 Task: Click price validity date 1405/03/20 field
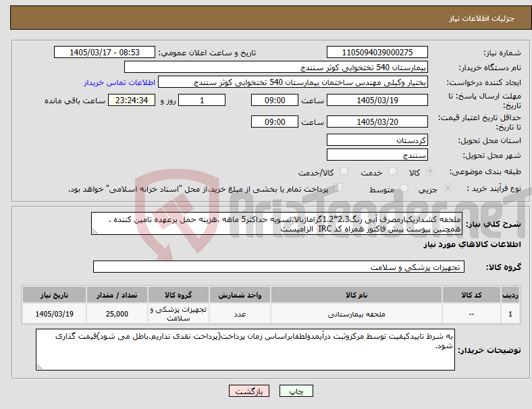click(x=377, y=121)
